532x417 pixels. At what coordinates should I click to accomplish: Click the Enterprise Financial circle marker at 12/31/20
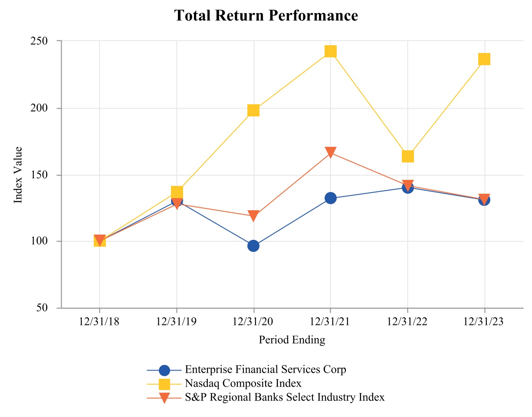tap(253, 246)
